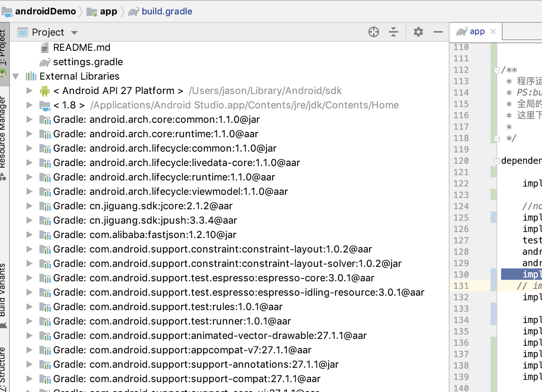This screenshot has height=392, width=542.
Task: Click library icon of support-annotations:27.1.1@jar
Action: [45, 365]
